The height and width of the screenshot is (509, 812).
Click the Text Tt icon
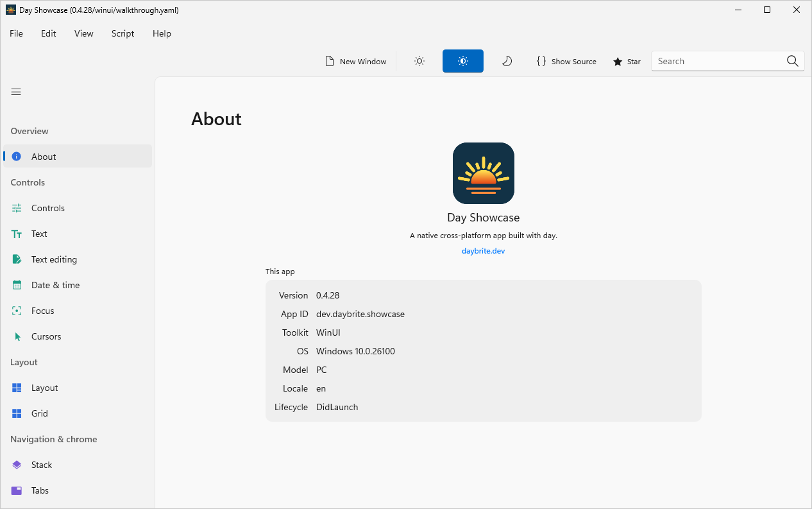click(17, 234)
